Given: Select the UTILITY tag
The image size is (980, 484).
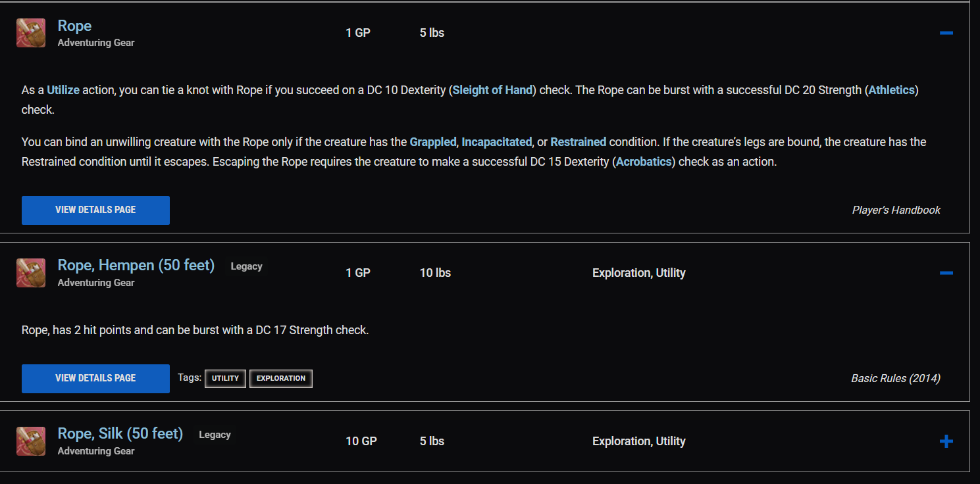Looking at the screenshot, I should [x=225, y=379].
